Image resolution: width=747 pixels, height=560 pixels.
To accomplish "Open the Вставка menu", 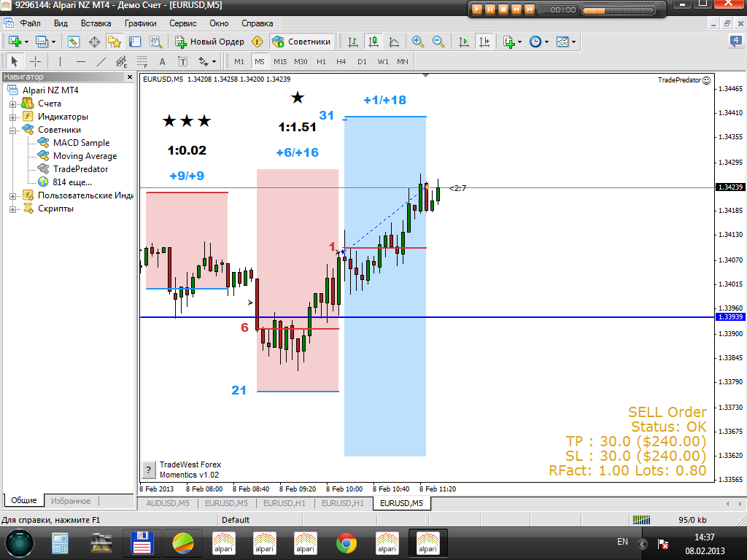I will [x=96, y=23].
